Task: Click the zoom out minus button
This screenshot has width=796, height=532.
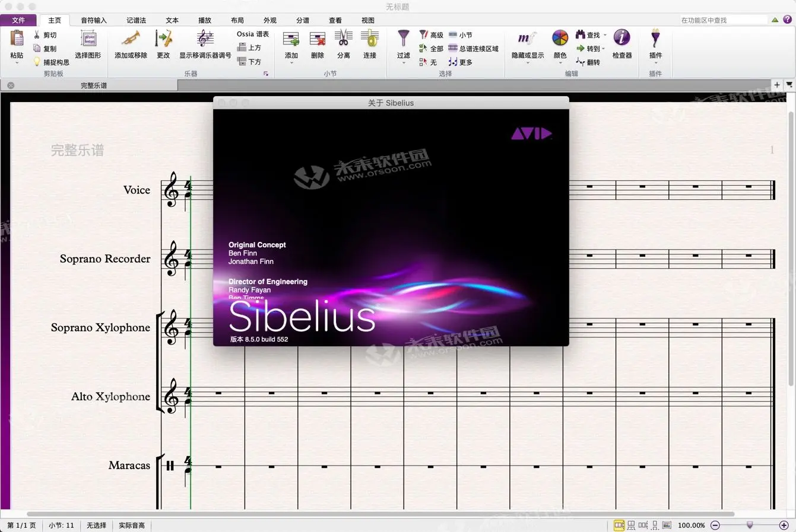Action: click(715, 525)
